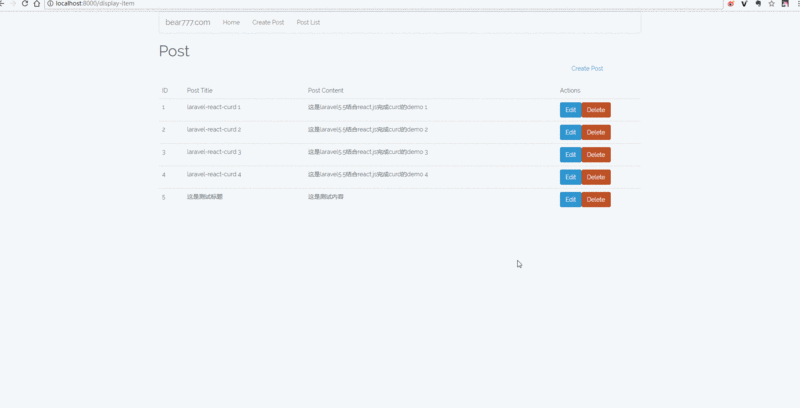Click the content cell ending in demo 3
This screenshot has width=800, height=408.
[368, 152]
